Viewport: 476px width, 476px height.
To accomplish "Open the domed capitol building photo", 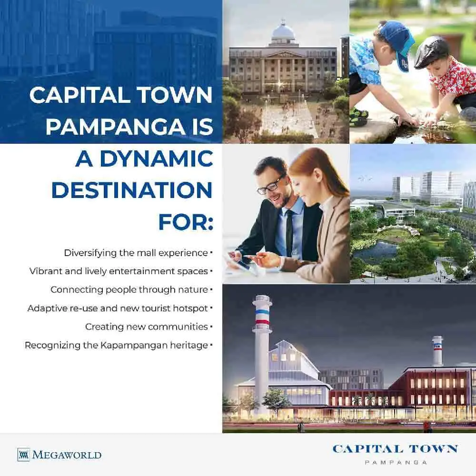I will click(286, 72).
